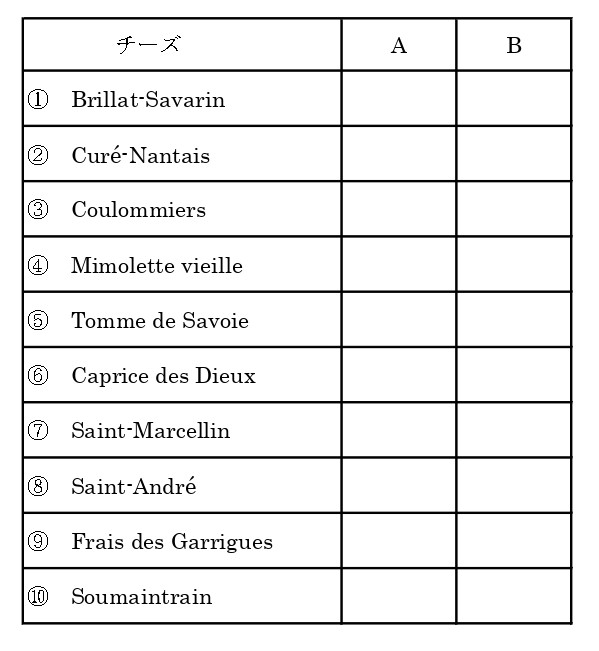Screen dimensions: 599x651
Task: Click the B column header
Action: pos(514,45)
